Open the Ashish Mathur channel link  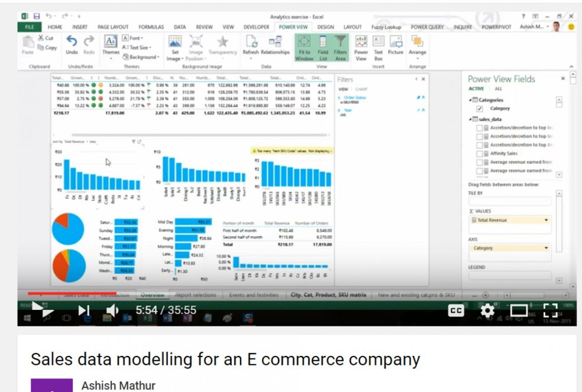coord(117,385)
